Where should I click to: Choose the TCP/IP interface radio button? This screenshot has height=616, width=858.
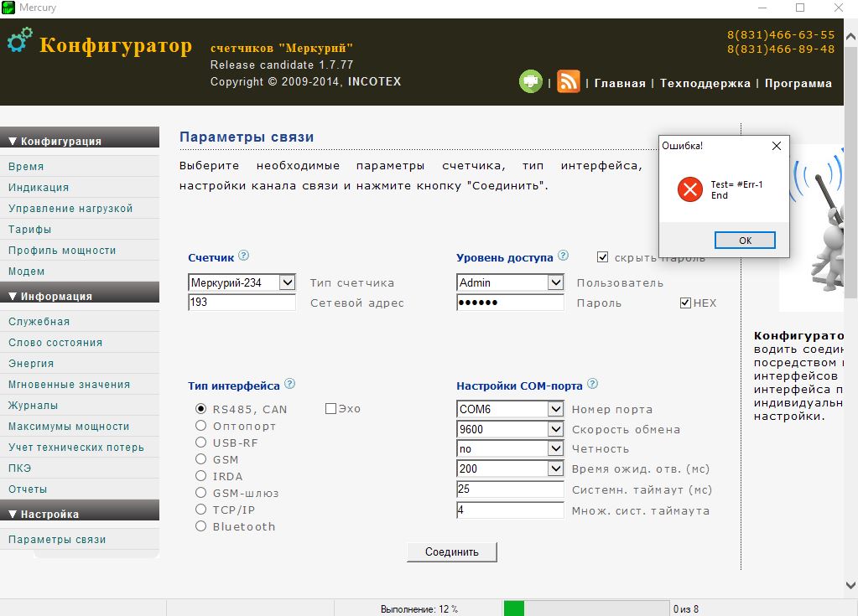coord(201,510)
